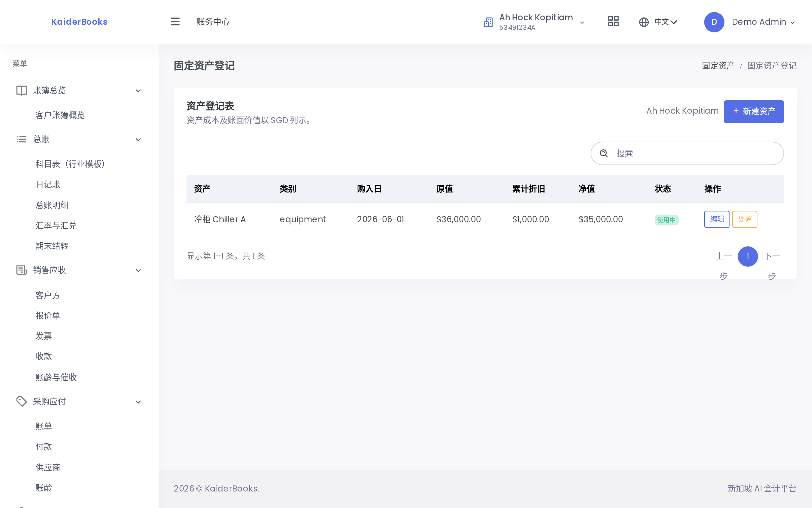Sort by the 累计折旧 column header
This screenshot has width=812, height=508.
528,189
